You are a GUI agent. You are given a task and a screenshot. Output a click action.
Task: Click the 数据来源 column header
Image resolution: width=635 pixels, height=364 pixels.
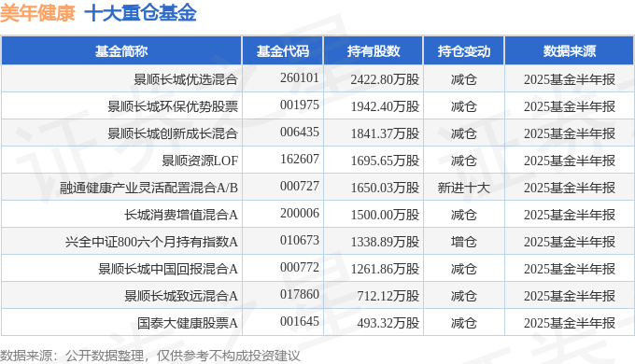coord(570,51)
